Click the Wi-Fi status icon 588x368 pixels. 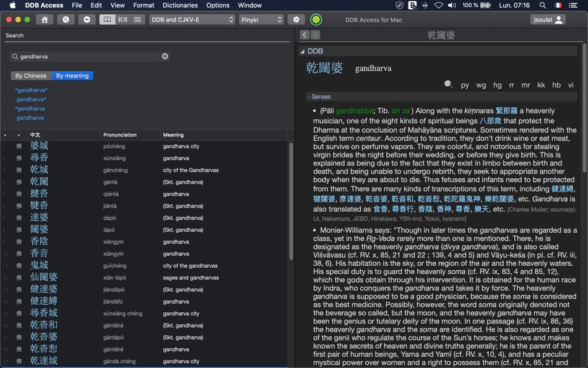tap(438, 5)
